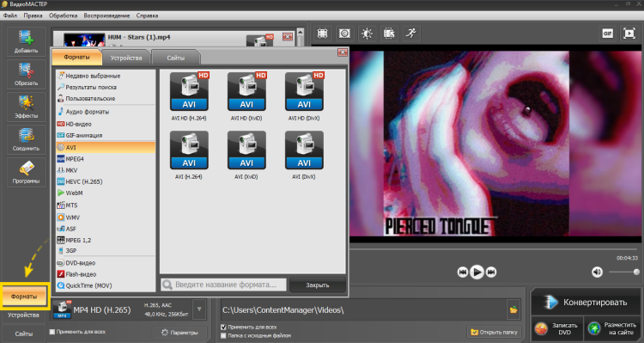
Task: Expand the MP4 HD (H.265) format dropdown
Action: click(x=199, y=309)
